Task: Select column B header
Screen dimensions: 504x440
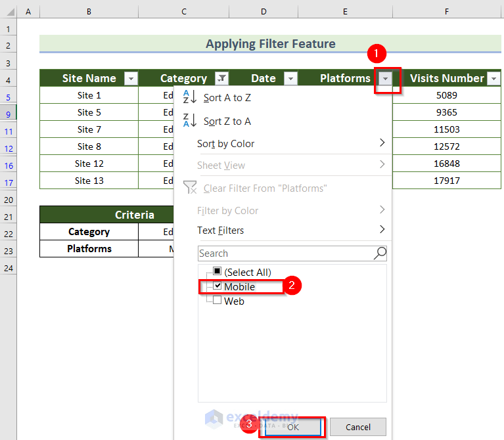Action: [x=89, y=12]
